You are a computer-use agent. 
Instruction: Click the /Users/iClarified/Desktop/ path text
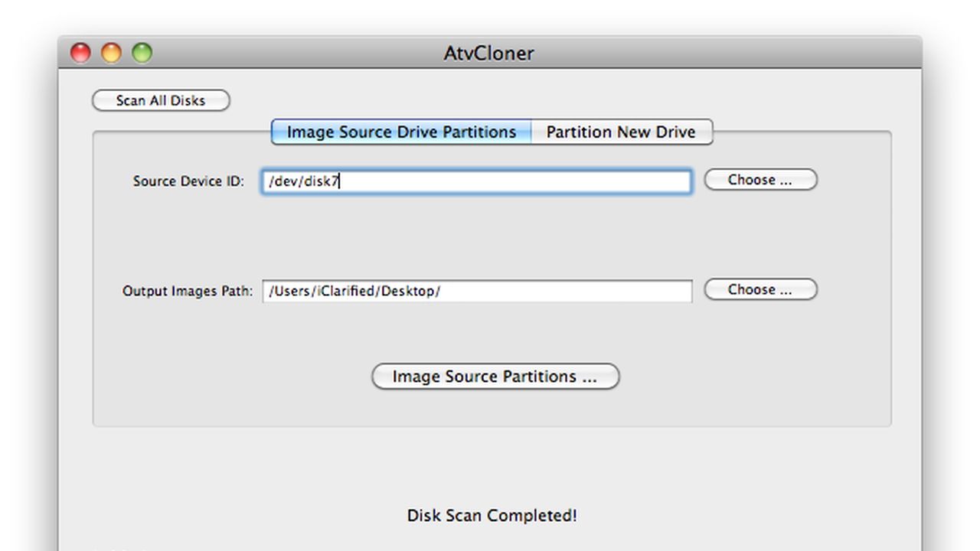354,291
